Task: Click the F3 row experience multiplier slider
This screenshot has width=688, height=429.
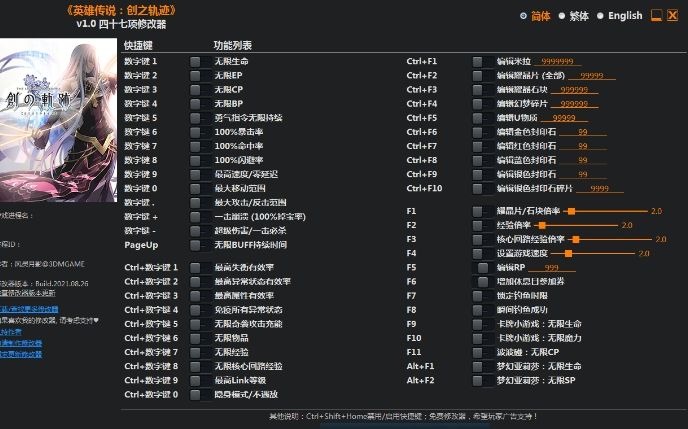Action: pyautogui.click(x=610, y=240)
